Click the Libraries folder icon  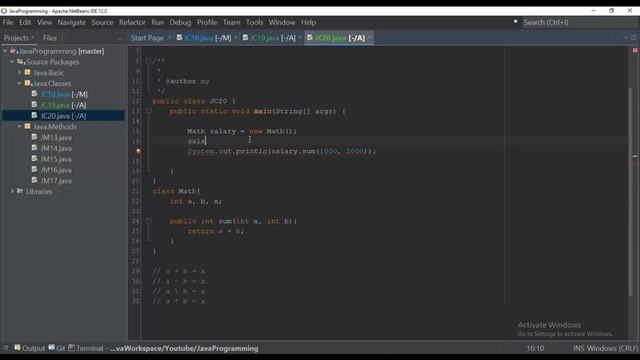click(x=20, y=191)
